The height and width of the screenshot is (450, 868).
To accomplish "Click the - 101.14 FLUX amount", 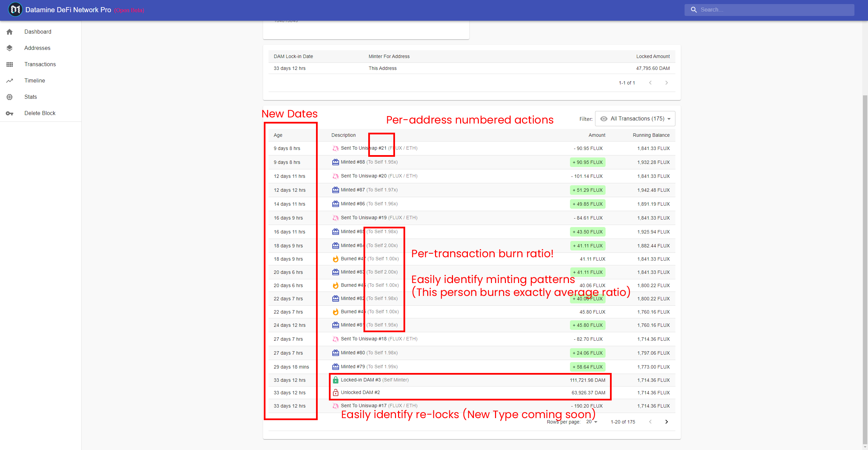I will (x=587, y=176).
